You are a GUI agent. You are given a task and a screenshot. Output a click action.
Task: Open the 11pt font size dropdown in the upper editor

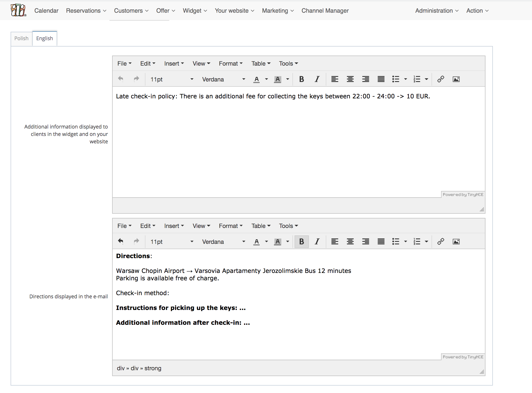pos(172,79)
